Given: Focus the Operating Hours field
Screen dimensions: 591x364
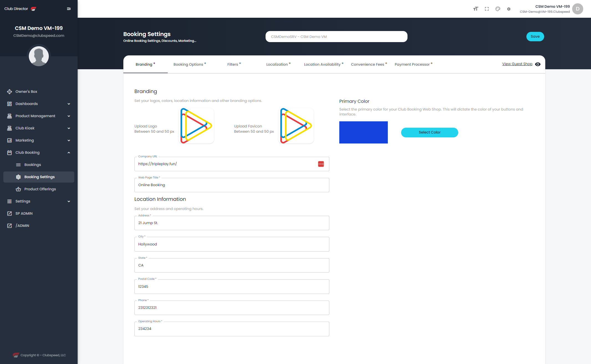Looking at the screenshot, I should [x=232, y=329].
